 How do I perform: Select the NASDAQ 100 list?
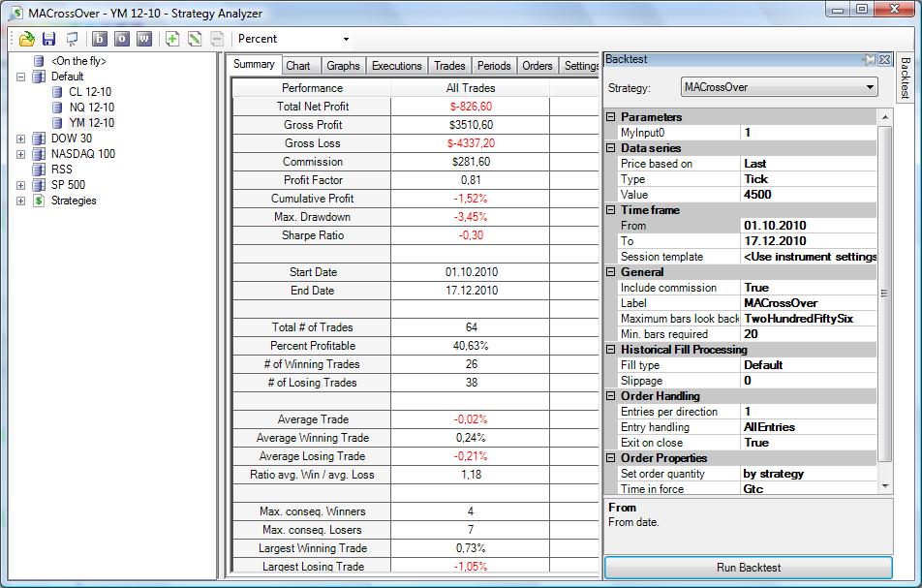point(83,153)
